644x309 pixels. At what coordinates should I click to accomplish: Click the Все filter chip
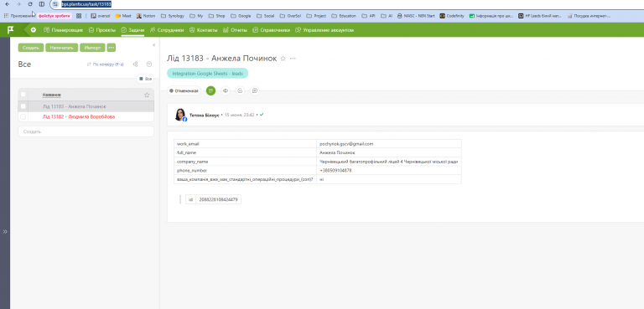click(145, 79)
